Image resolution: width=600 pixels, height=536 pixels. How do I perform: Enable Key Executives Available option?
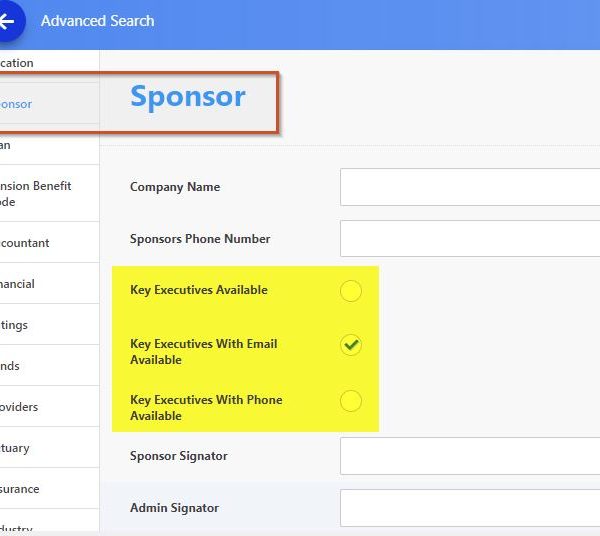pyautogui.click(x=350, y=291)
